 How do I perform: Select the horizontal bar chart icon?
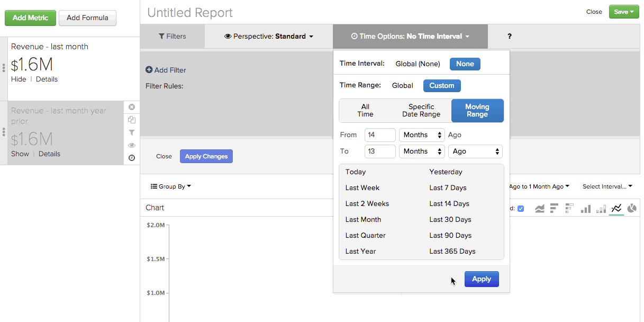[x=554, y=208]
